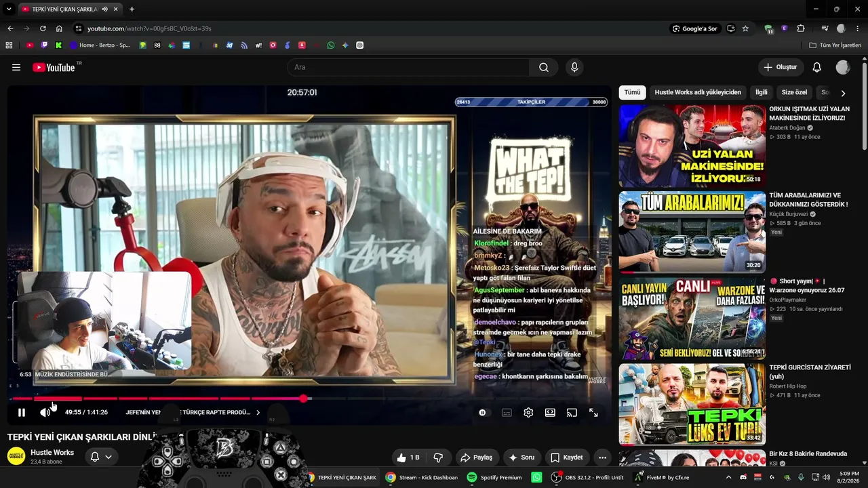Switch to 'Stream - Kick Dashboard' taskbar window
The height and width of the screenshot is (488, 868).
[x=421, y=477]
